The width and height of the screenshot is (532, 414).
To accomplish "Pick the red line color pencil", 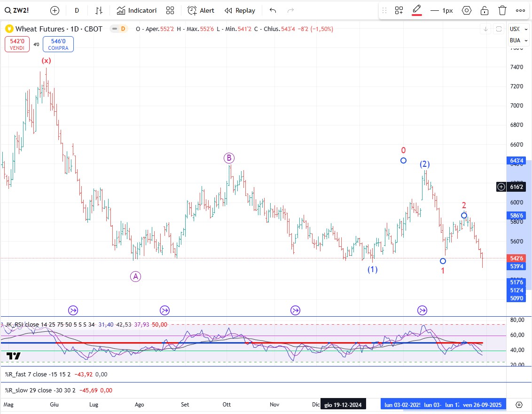I will 417,10.
